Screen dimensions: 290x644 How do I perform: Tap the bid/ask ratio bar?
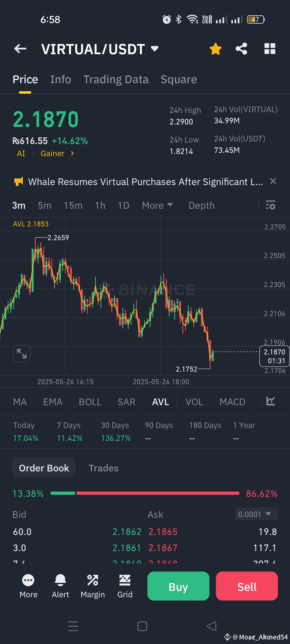(x=145, y=493)
